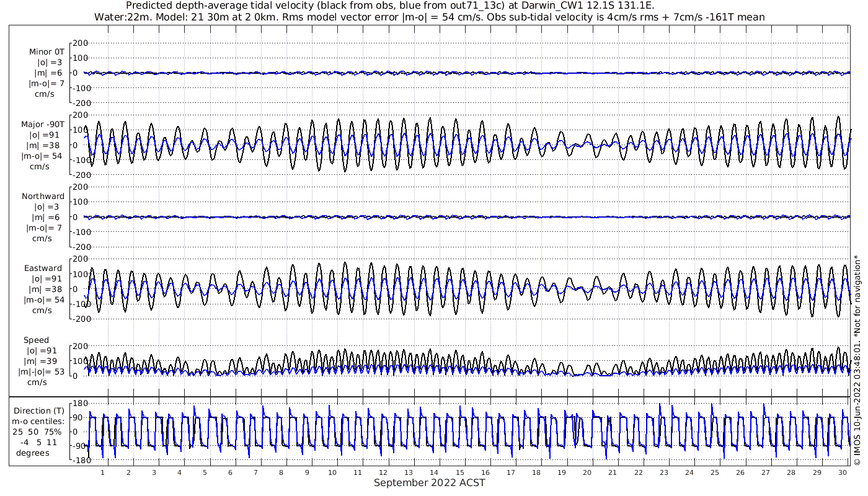This screenshot has height=496, width=868.
Task: Click '-4 5 11' centile values
Action: (38, 442)
